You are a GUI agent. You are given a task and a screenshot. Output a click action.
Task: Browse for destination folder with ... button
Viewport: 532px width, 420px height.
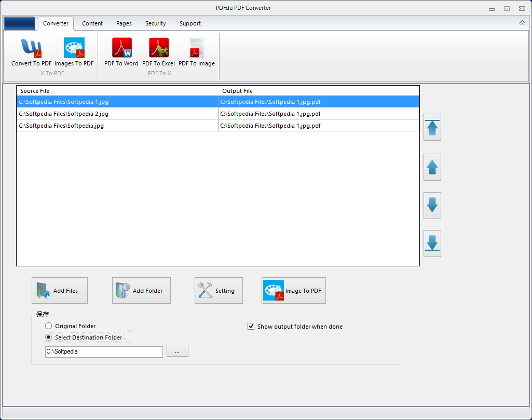pos(178,351)
